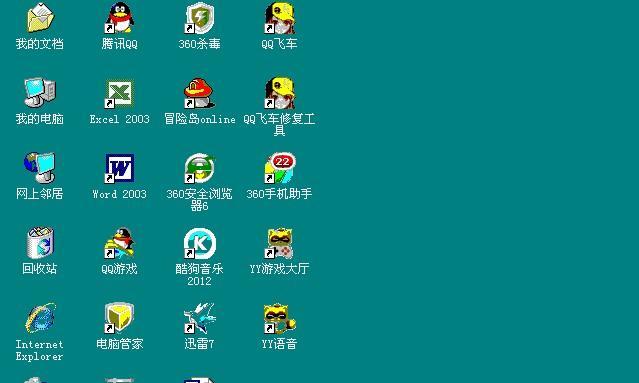Select the label text QQ游戏

tap(119, 269)
